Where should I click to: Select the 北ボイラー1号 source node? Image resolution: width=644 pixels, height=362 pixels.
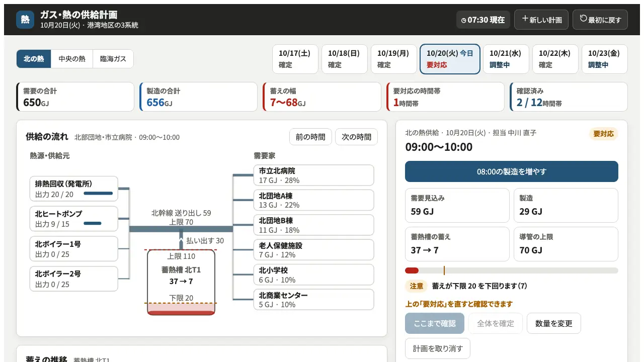pos(73,249)
